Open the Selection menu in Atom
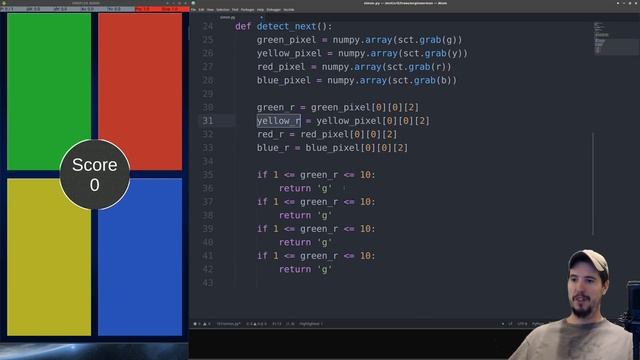 click(222, 10)
